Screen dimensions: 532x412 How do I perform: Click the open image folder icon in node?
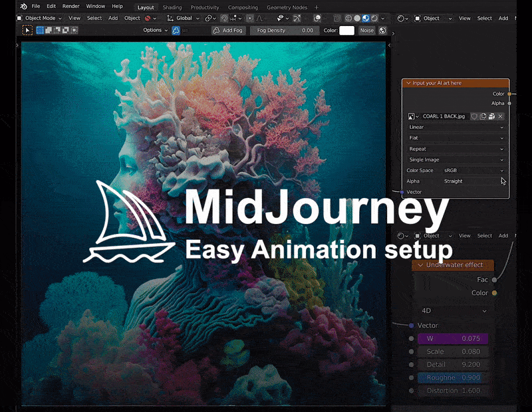(491, 116)
